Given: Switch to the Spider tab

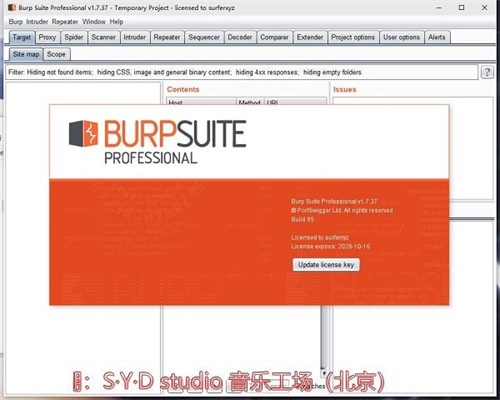Looking at the screenshot, I should (74, 37).
